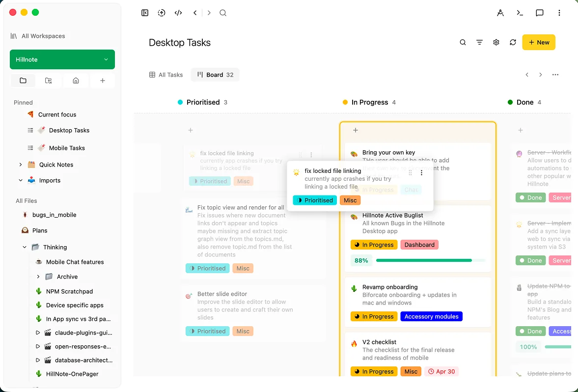Open board settings gear icon

(496, 42)
